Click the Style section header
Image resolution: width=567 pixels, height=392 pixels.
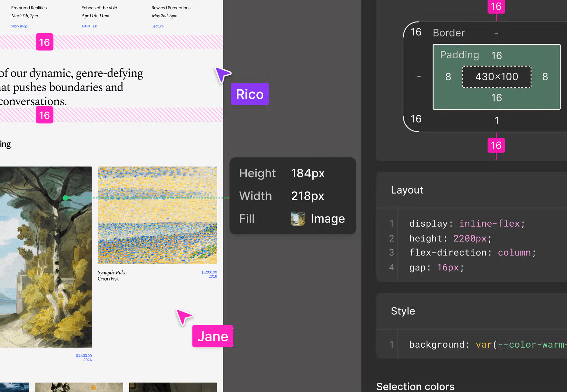coord(403,311)
